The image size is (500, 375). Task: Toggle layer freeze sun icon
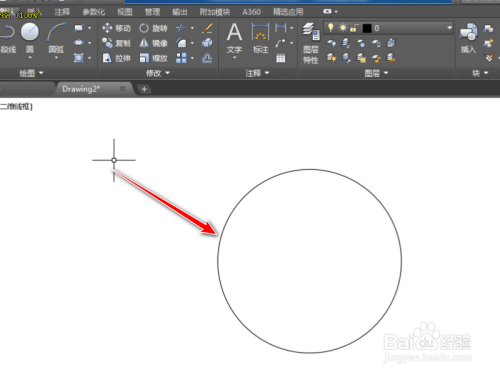[x=342, y=28]
